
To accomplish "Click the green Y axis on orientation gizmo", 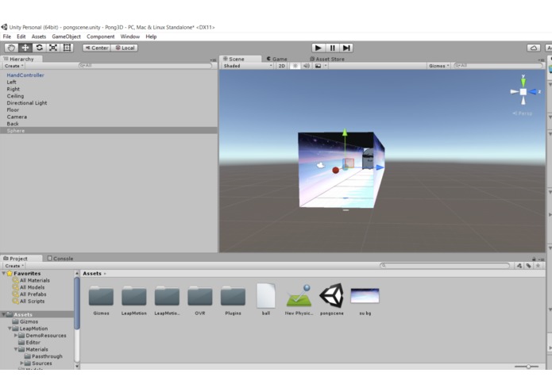I will [523, 81].
